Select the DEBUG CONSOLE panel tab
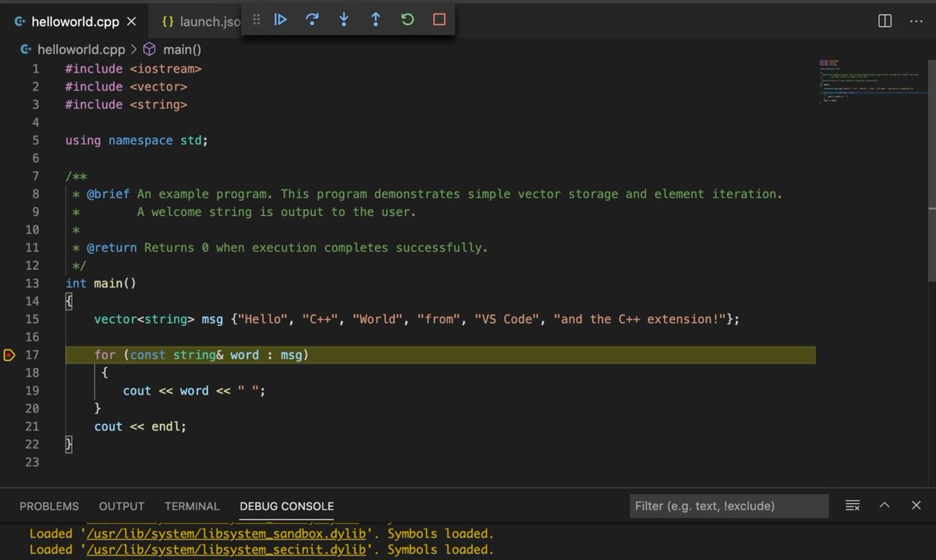 tap(287, 506)
